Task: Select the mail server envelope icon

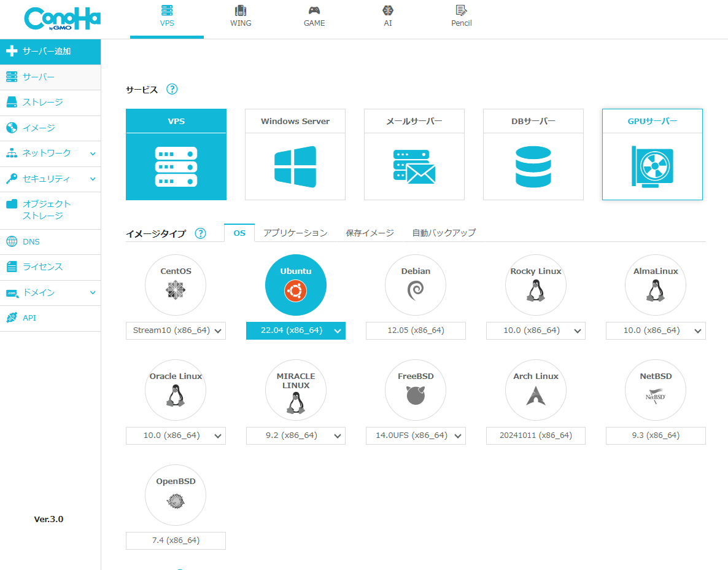Action: [414, 166]
